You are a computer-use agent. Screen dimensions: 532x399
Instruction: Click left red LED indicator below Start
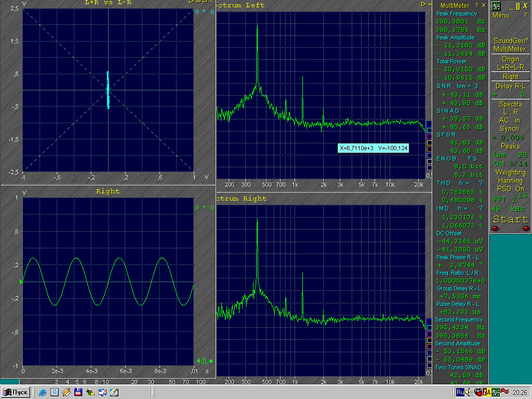point(495,229)
